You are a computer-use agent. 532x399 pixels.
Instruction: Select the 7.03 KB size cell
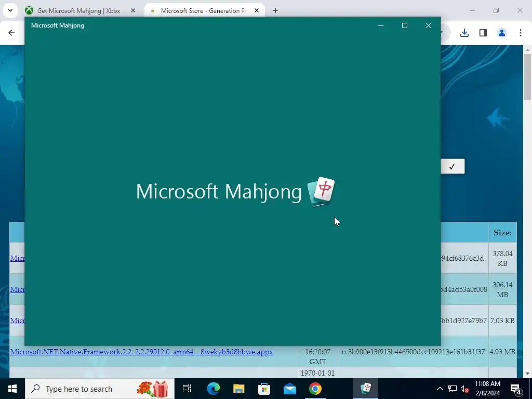pyautogui.click(x=502, y=321)
